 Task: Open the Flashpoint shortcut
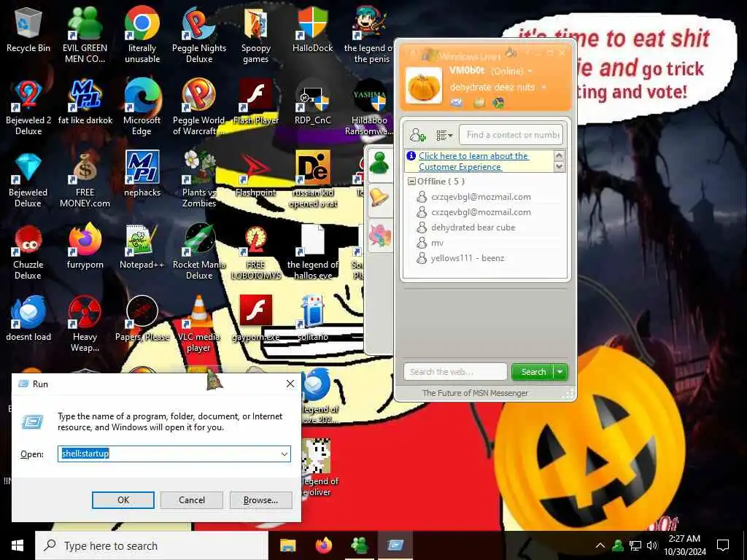(x=256, y=174)
